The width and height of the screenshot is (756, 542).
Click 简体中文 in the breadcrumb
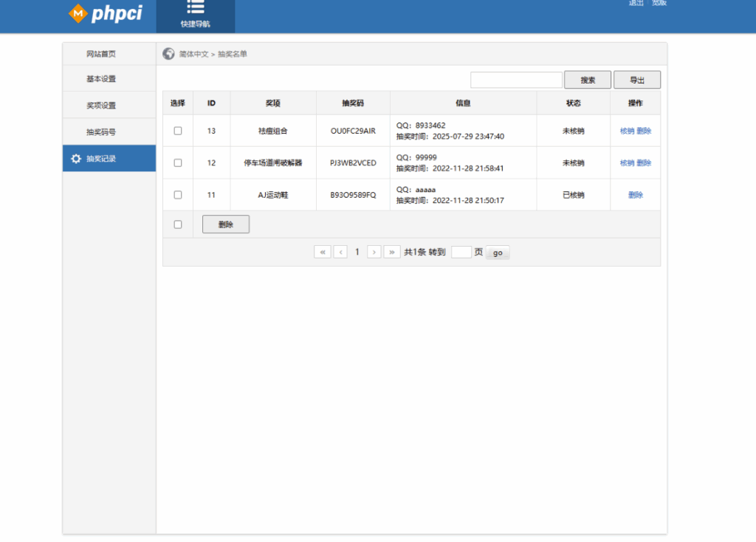coord(194,54)
